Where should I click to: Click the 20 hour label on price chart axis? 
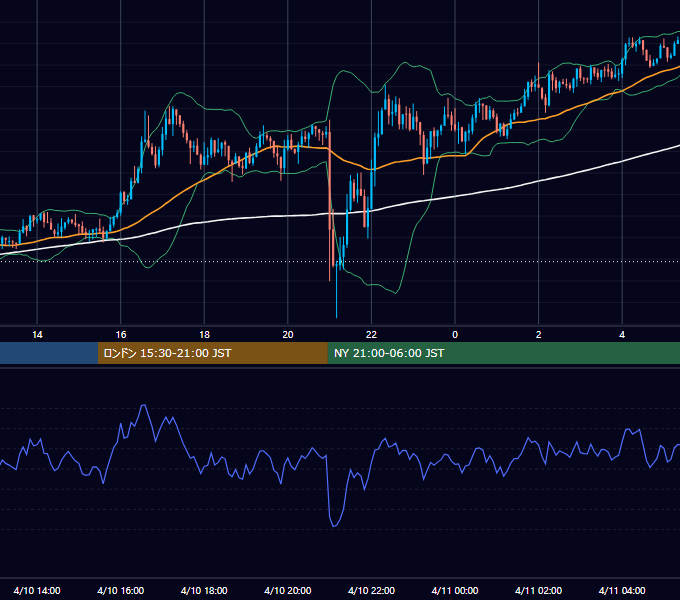[x=288, y=335]
